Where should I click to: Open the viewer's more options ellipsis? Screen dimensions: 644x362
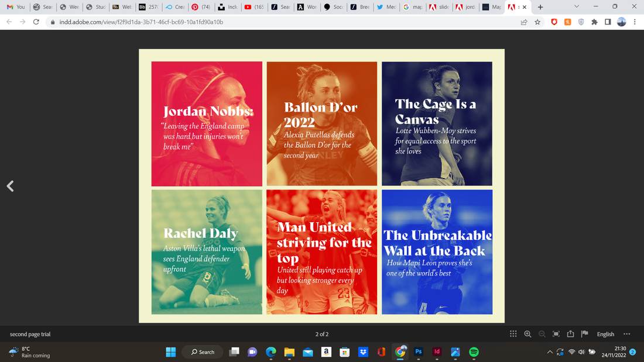click(x=627, y=334)
